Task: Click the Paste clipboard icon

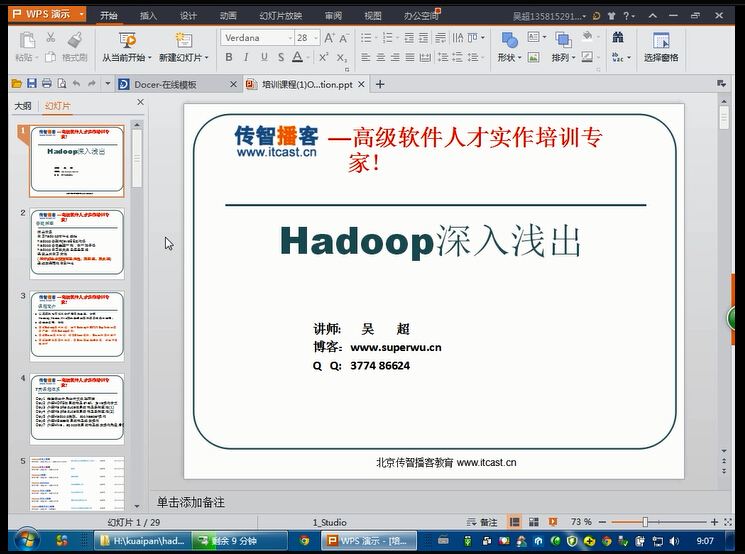Action: coord(26,40)
